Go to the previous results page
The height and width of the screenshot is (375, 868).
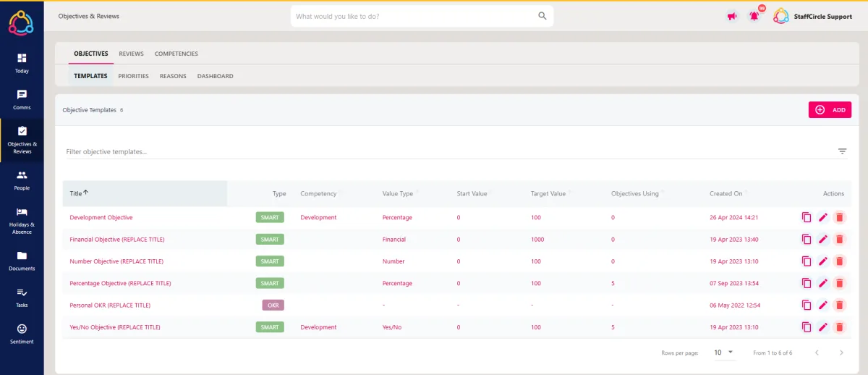tap(817, 353)
